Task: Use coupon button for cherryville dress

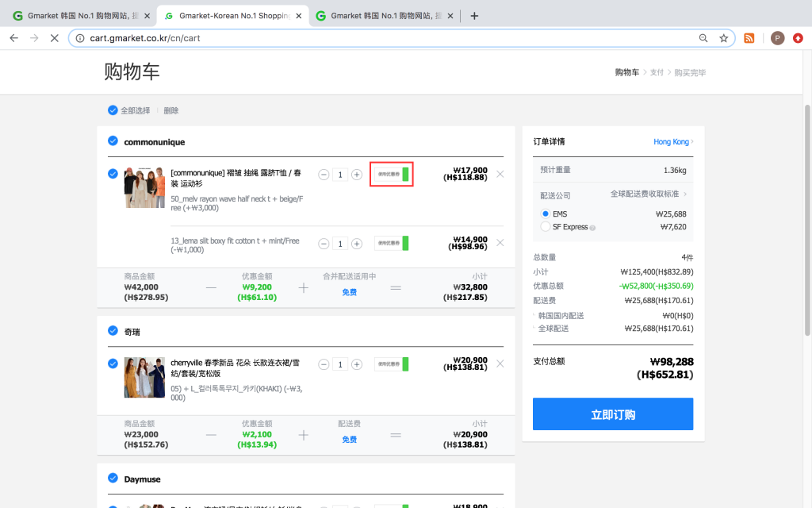Action: click(392, 364)
